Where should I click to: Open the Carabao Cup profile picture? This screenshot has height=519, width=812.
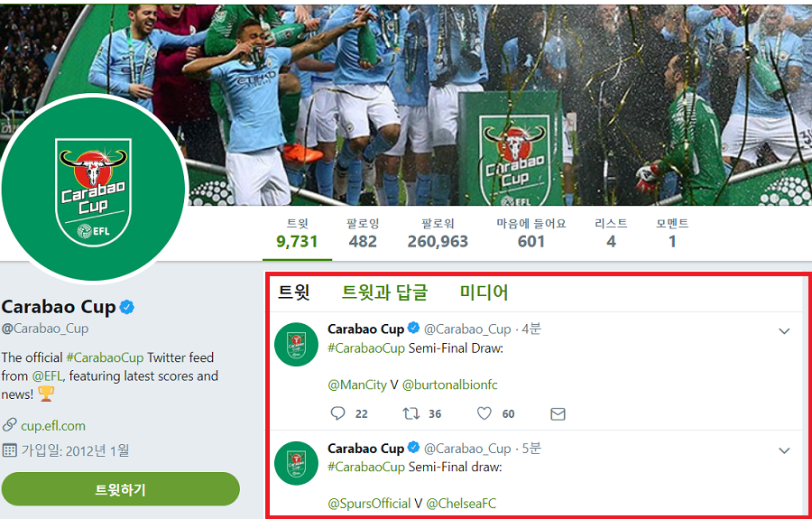(x=93, y=190)
